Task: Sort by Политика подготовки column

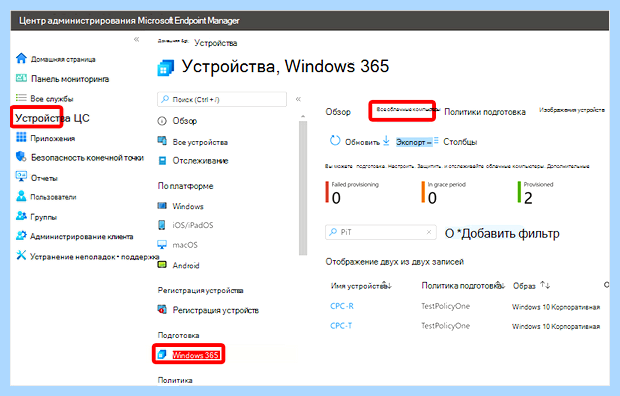Action: coord(501,285)
